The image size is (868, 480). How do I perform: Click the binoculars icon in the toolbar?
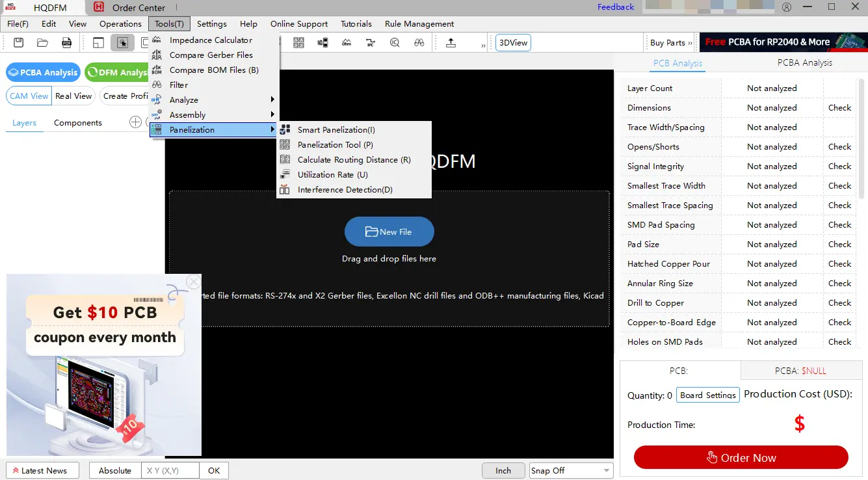[419, 43]
